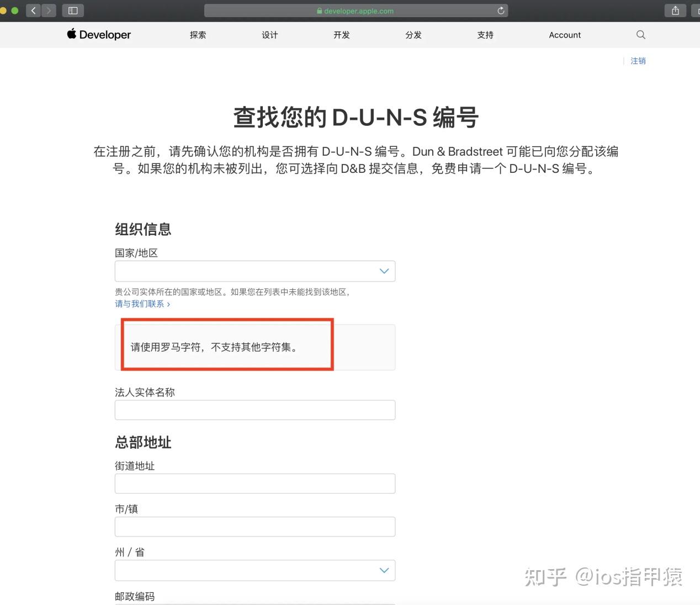Open the 开发 navigation menu

click(342, 35)
